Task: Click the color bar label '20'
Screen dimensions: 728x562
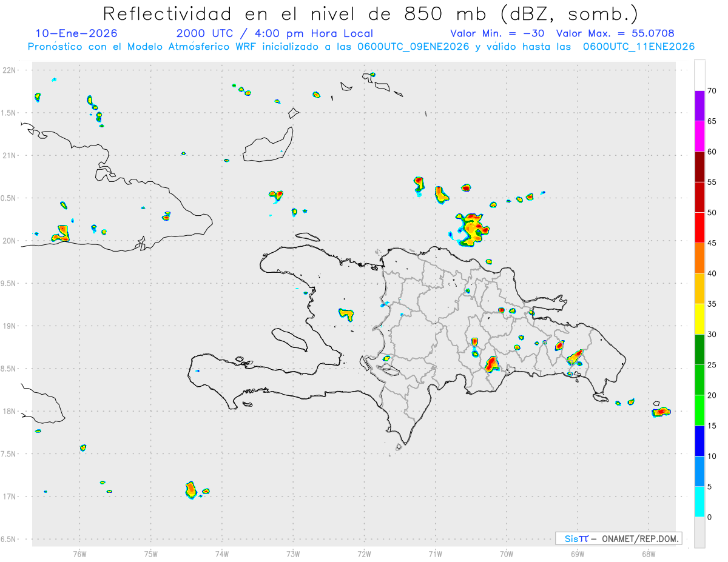Action: click(x=712, y=395)
